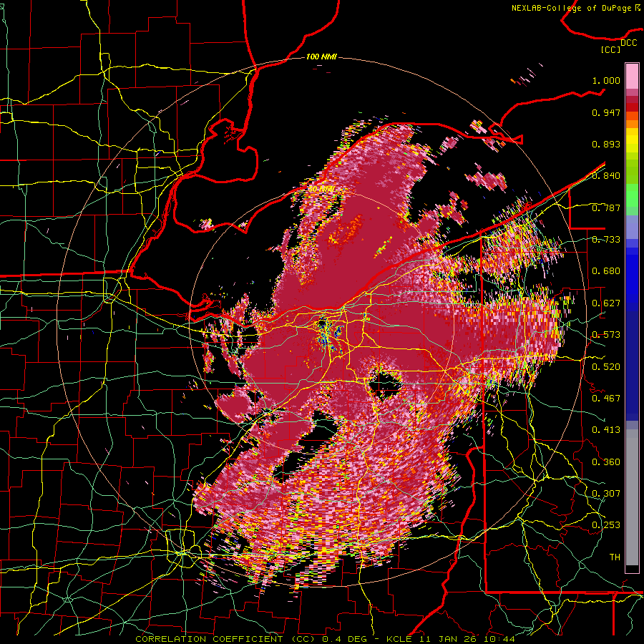
Task: Click the [CC] units label above the color bar
Action: point(611,49)
